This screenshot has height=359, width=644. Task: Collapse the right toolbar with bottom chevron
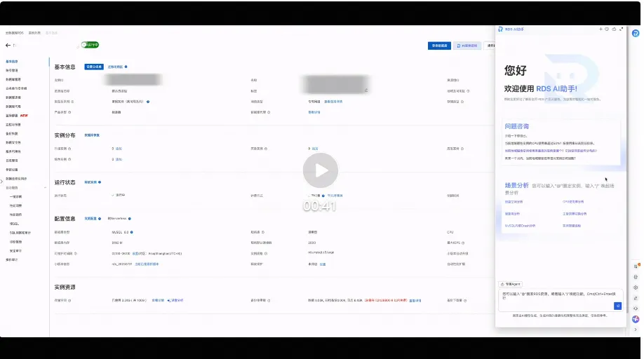click(x=636, y=330)
